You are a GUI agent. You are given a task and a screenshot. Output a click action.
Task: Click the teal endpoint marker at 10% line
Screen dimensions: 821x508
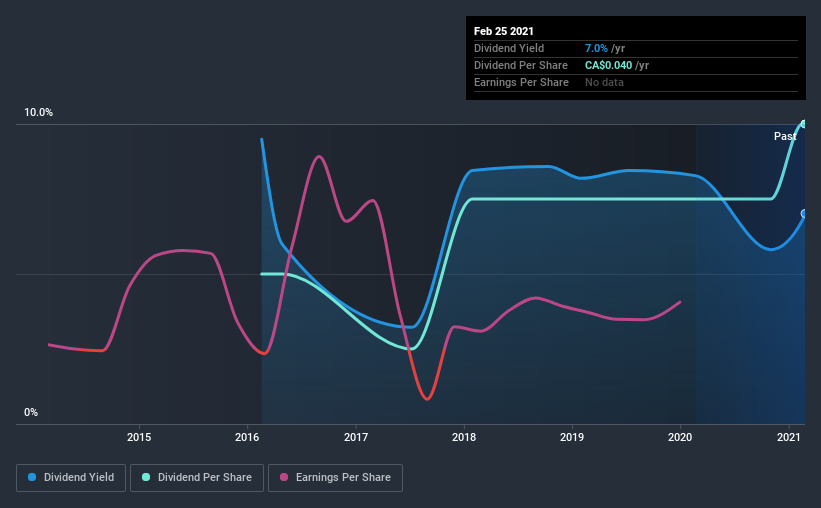coord(804,124)
